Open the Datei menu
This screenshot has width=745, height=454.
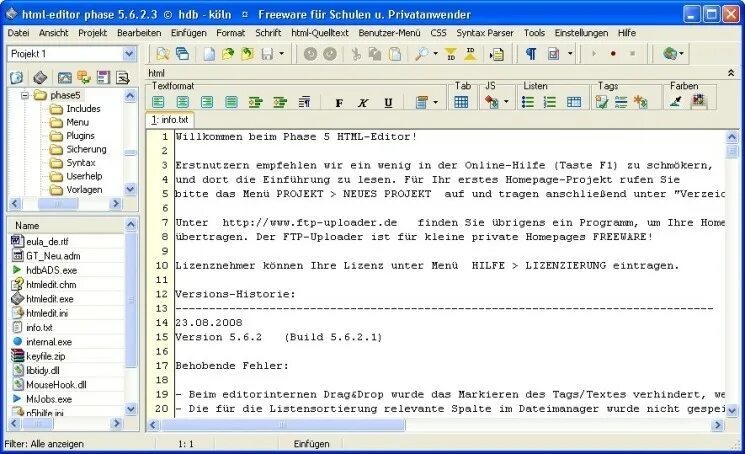click(x=18, y=33)
